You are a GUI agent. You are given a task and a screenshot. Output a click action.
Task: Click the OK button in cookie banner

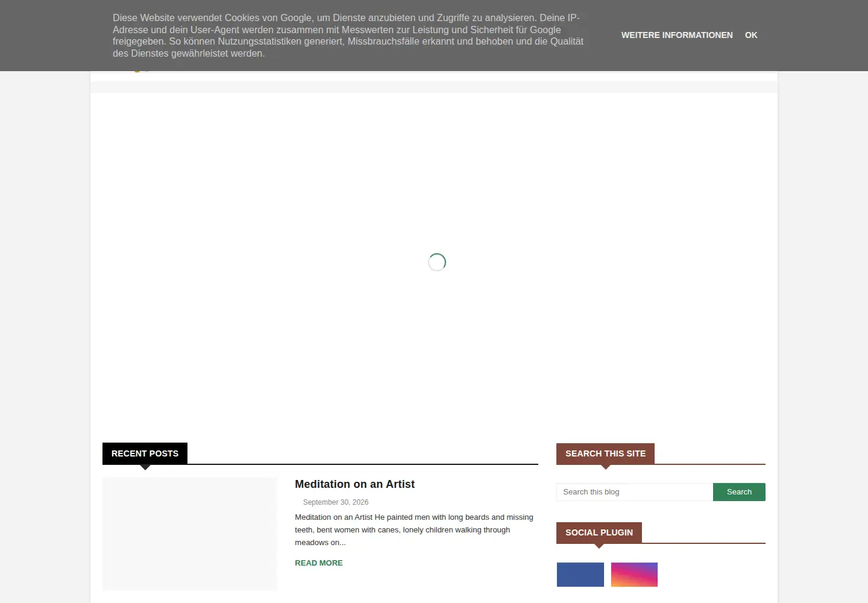point(751,35)
